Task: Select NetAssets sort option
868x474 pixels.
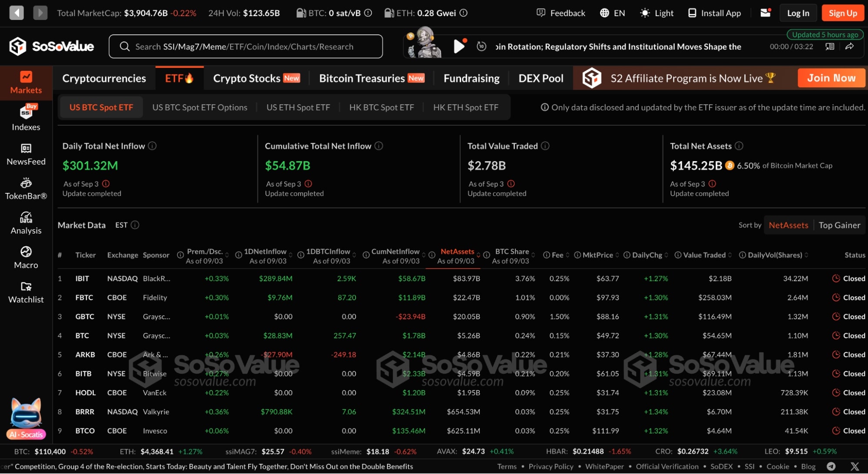Action: 788,225
